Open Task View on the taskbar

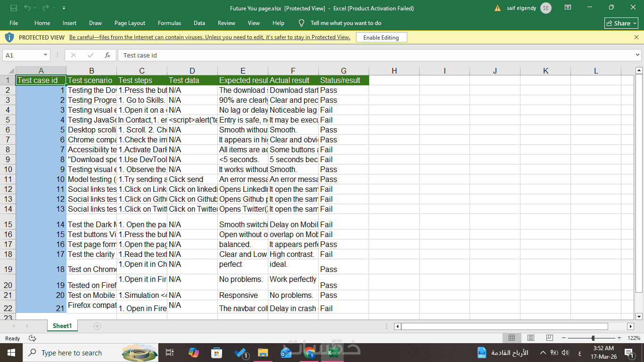click(x=170, y=353)
